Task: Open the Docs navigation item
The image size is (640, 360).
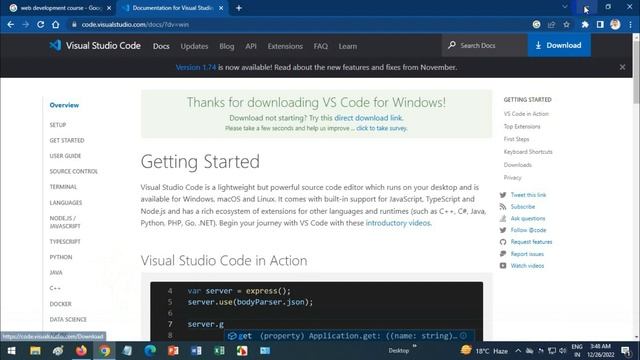Action: click(x=161, y=46)
